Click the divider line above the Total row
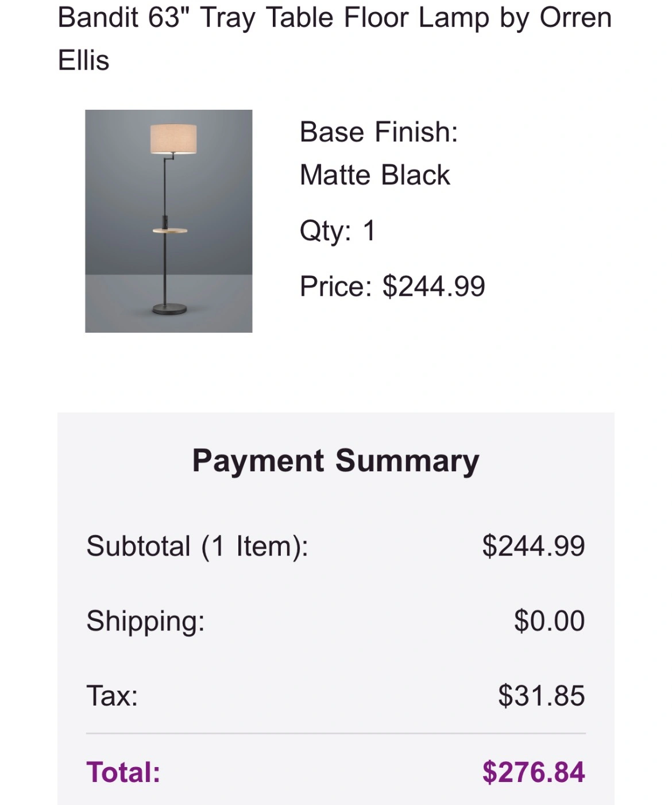 point(336,733)
